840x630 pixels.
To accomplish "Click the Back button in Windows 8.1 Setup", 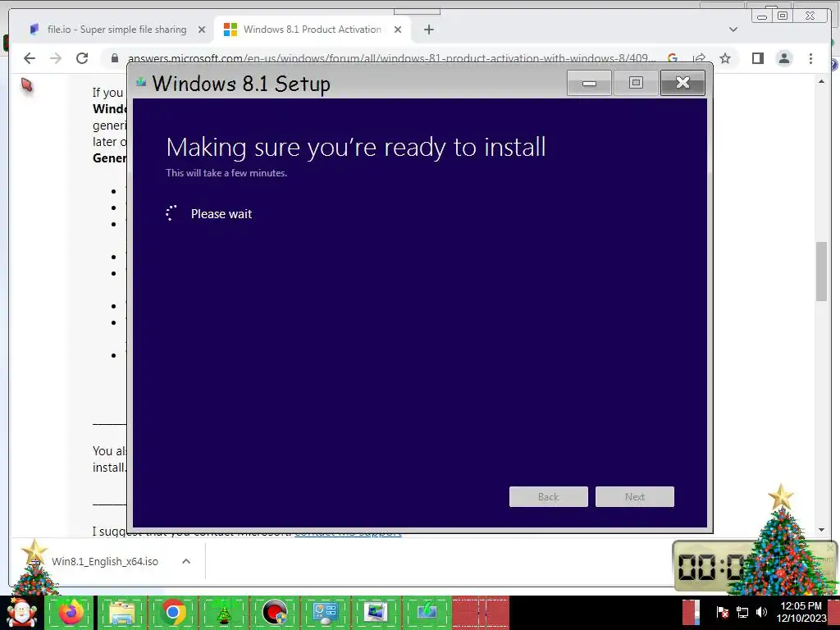I will (549, 496).
